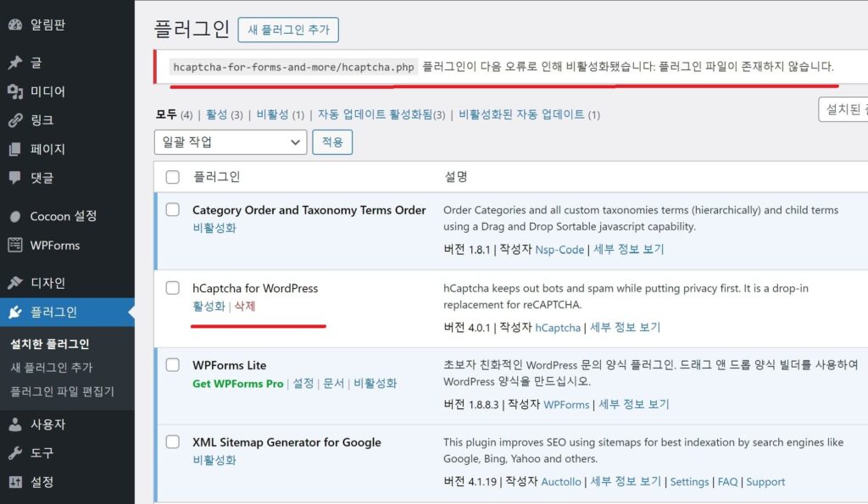Screen dimensions: 868x504
Task: Click the 도구 wrench icon
Action: (x=15, y=453)
